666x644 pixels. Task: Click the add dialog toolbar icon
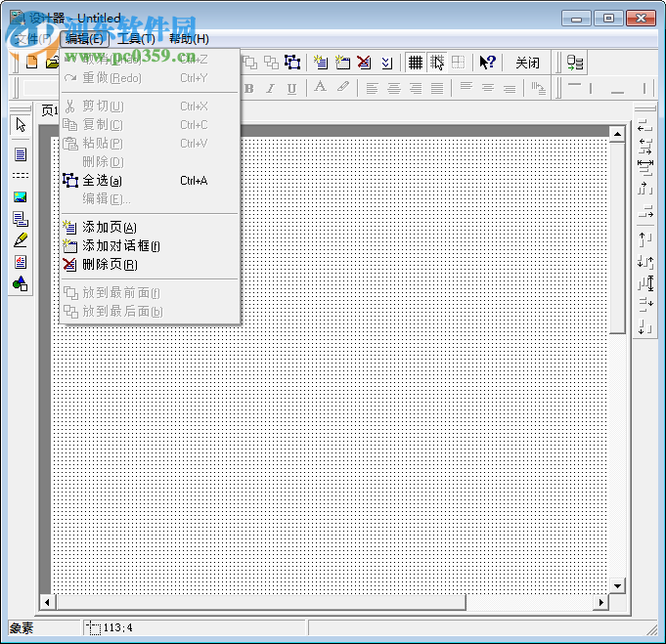[342, 63]
